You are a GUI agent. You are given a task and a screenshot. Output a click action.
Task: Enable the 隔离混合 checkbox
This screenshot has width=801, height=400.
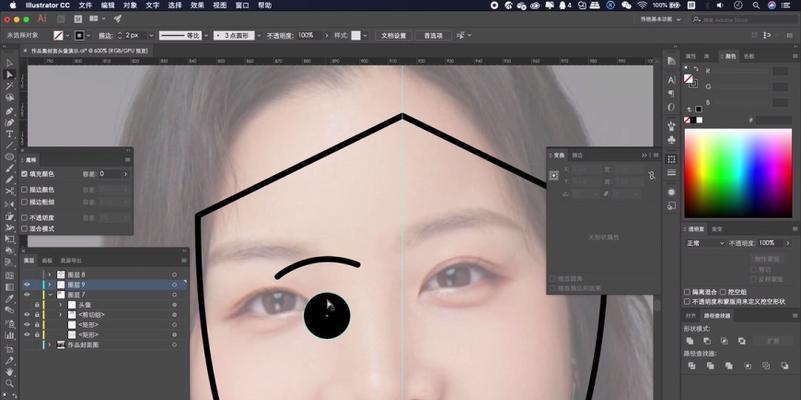(687, 292)
